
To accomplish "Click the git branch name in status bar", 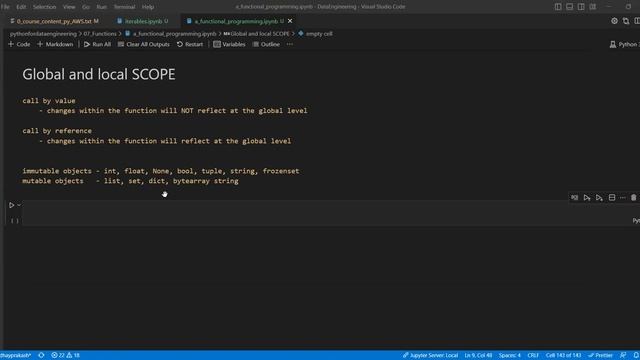I will (16, 356).
